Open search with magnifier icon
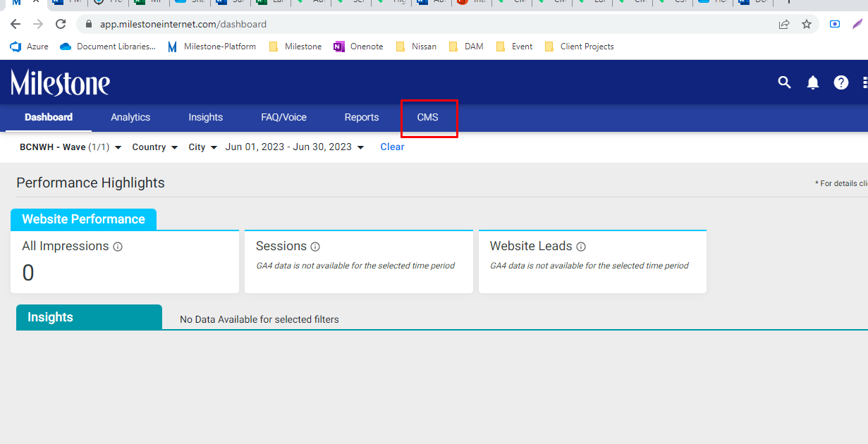 tap(784, 82)
